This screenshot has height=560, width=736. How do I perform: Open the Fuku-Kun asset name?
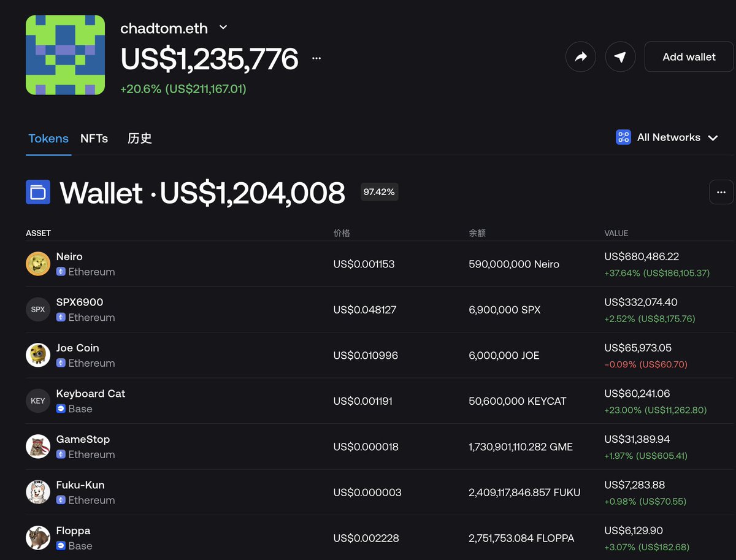click(x=80, y=485)
